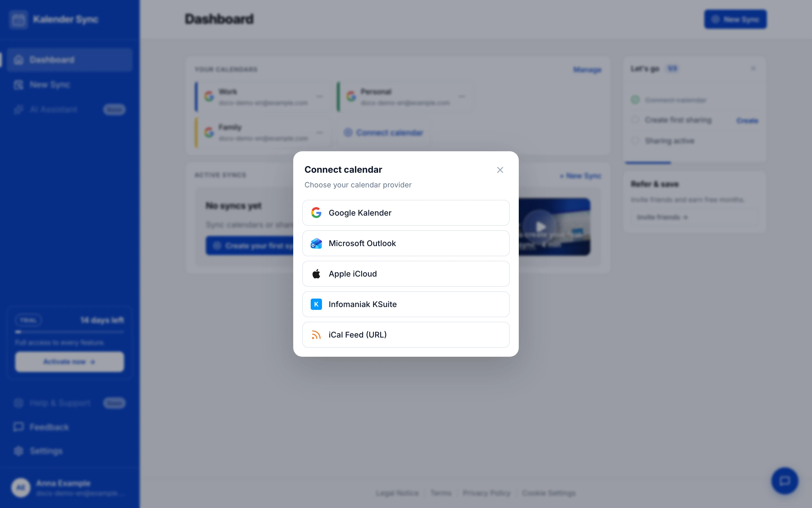Select Microsoft Outlook provider
Viewport: 812px width, 508px height.
406,243
